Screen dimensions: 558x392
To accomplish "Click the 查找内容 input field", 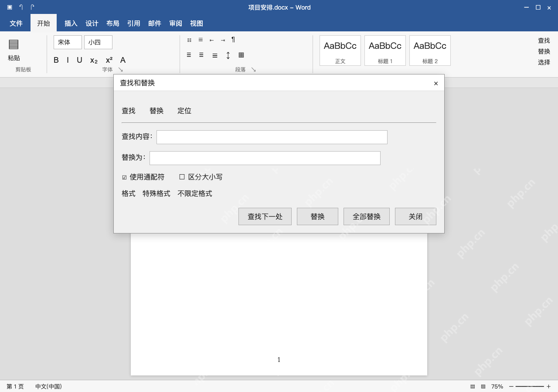I will [x=272, y=137].
